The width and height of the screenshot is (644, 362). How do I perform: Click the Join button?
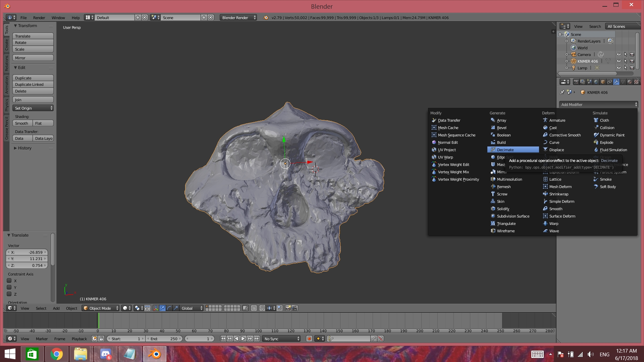coord(33,100)
